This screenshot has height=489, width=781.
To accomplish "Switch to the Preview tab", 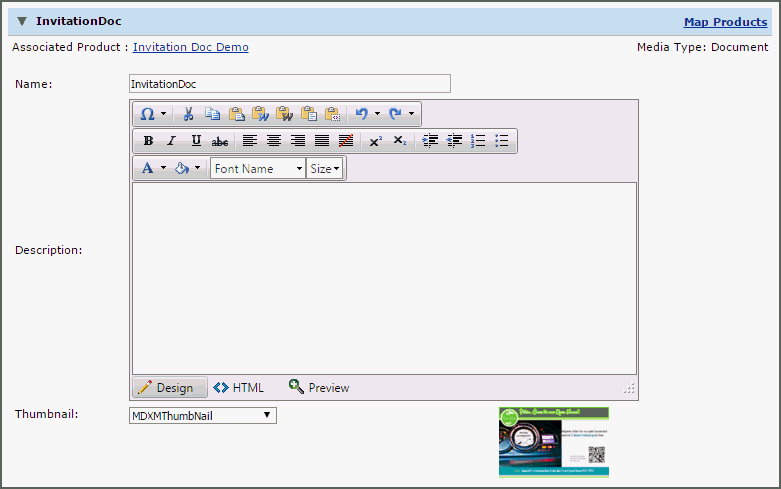I will [x=319, y=387].
